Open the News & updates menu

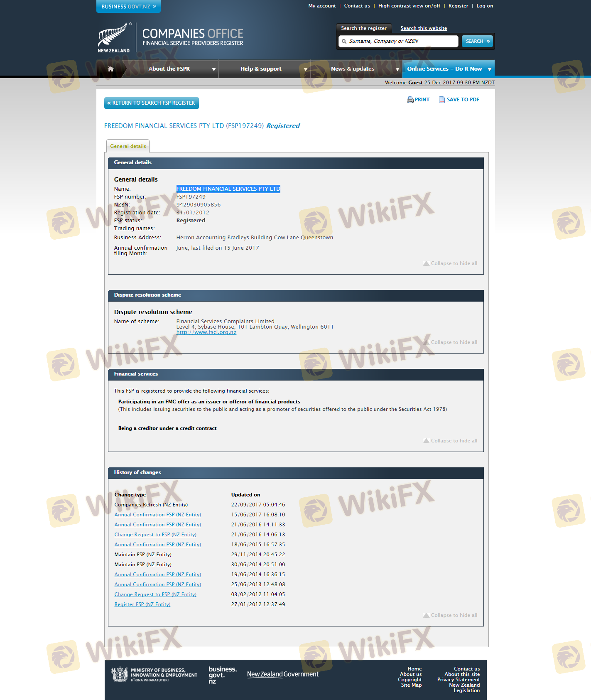click(x=353, y=69)
